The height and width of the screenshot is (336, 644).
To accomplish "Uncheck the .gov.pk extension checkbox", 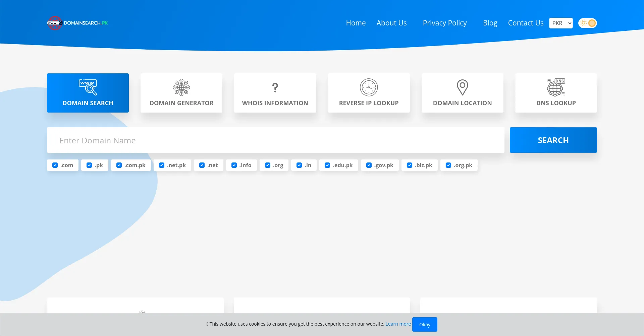I will point(369,165).
